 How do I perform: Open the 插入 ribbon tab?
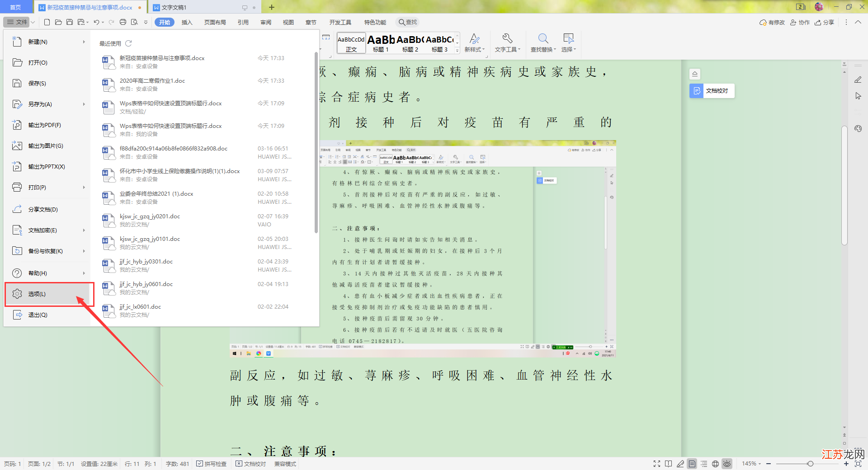pos(187,22)
